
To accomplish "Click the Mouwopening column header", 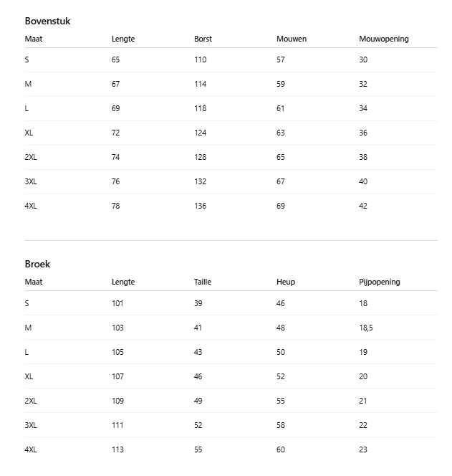I will click(x=383, y=39).
